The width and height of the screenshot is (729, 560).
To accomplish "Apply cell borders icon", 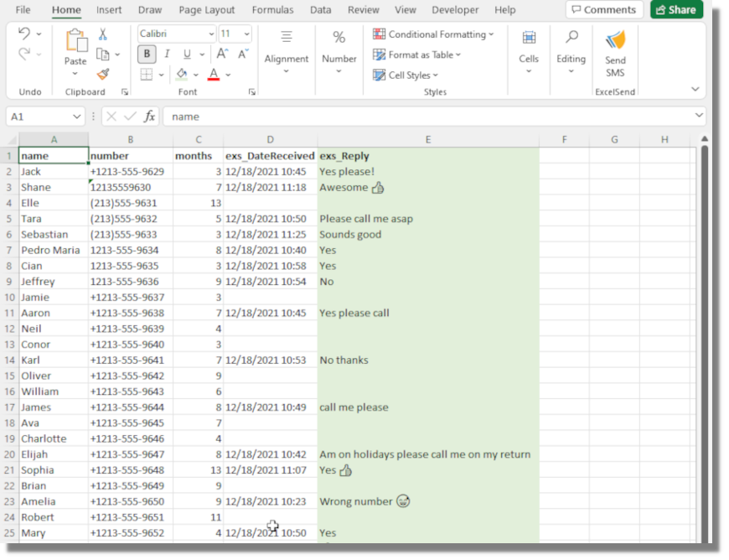I will pos(147,75).
